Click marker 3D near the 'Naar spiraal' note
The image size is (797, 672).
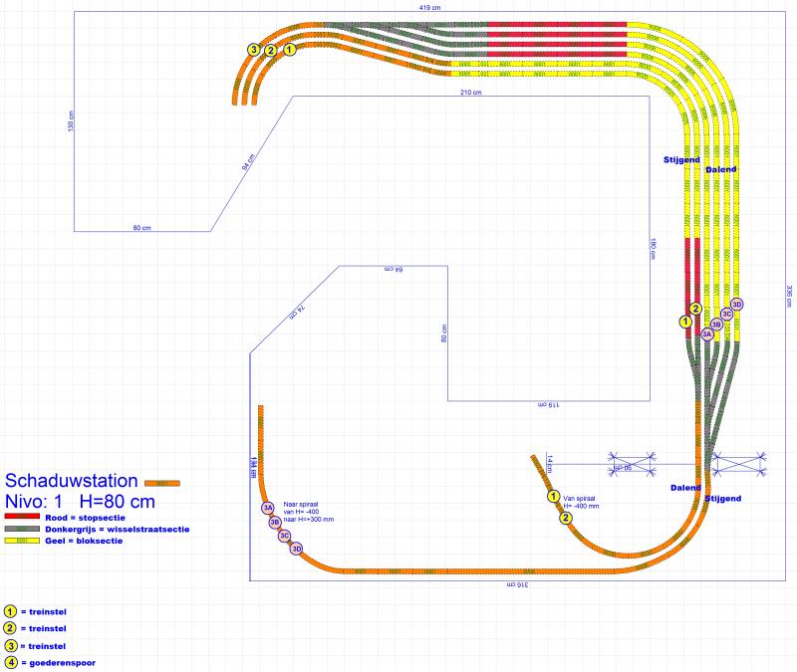[x=296, y=549]
